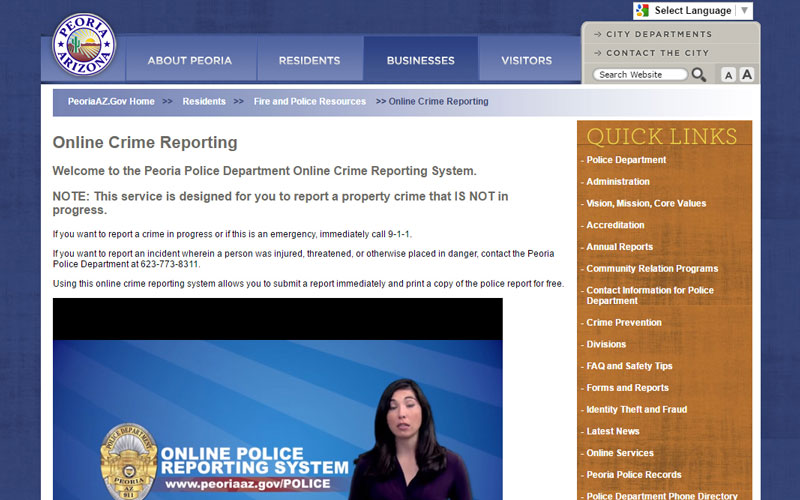The image size is (800, 500).
Task: Play the Online Police Reporting System video
Action: [x=278, y=399]
